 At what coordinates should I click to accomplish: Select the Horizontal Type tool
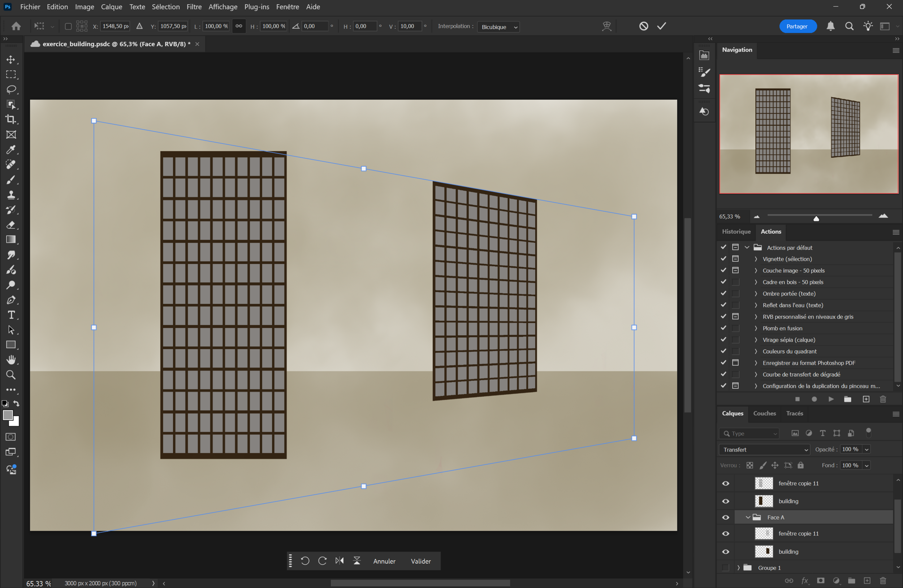tap(11, 315)
